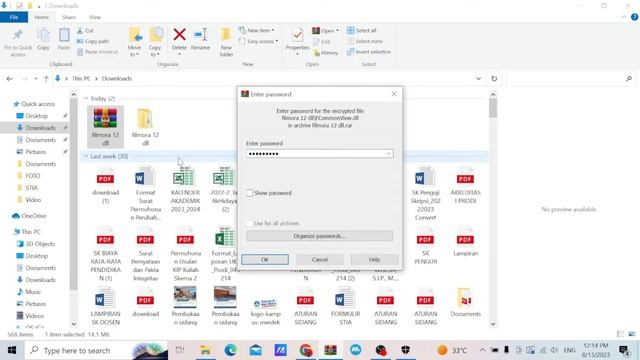Click Downloads in address breadcrumb
640x360 pixels.
(117, 78)
